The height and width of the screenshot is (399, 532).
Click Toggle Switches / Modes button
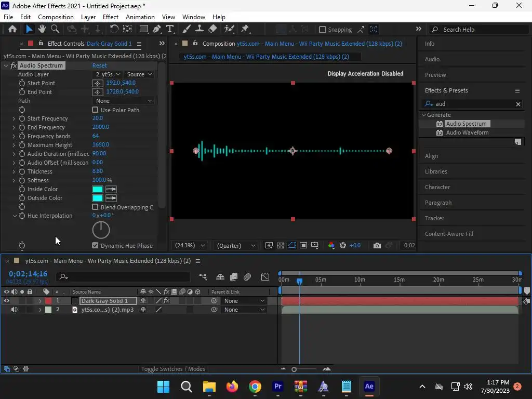point(173,369)
